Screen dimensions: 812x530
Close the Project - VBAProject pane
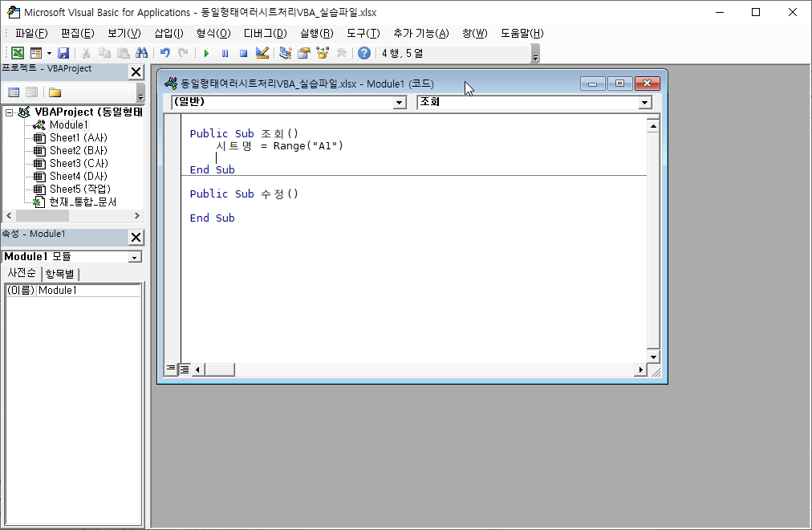136,72
